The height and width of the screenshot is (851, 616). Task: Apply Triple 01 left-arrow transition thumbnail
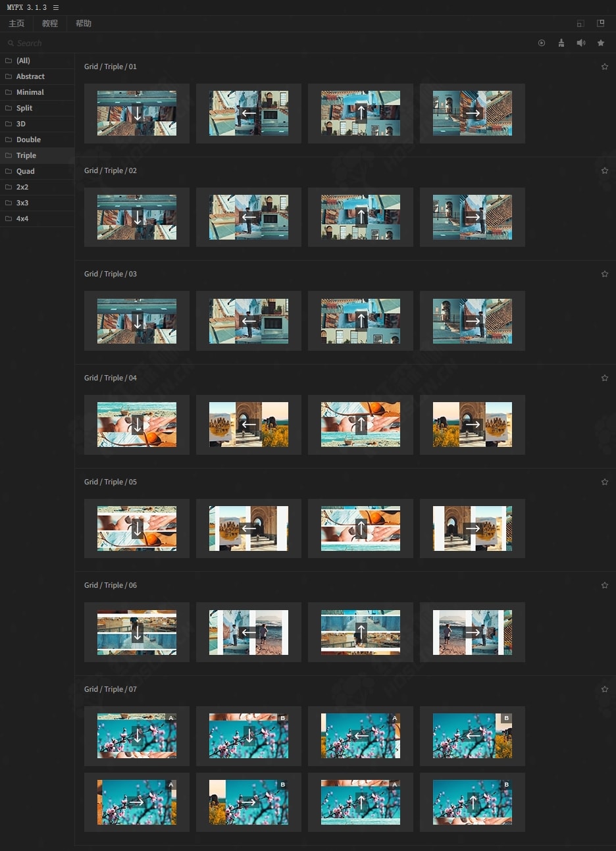coord(249,113)
